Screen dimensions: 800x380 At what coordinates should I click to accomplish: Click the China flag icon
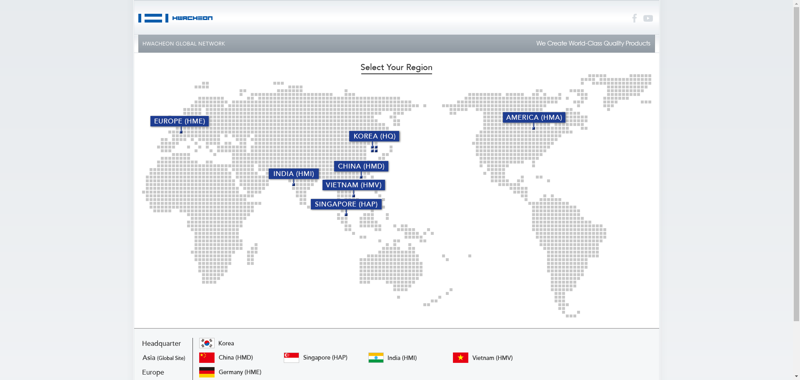[207, 358]
